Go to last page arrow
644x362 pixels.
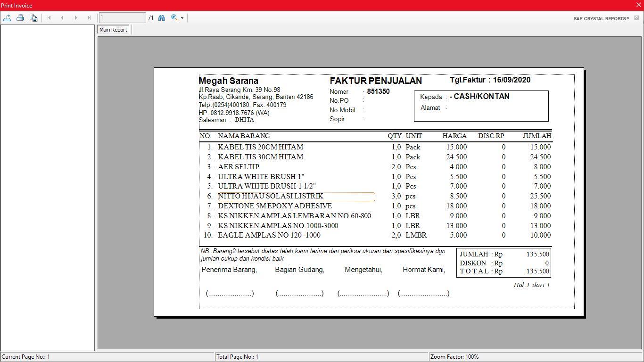[x=89, y=18]
